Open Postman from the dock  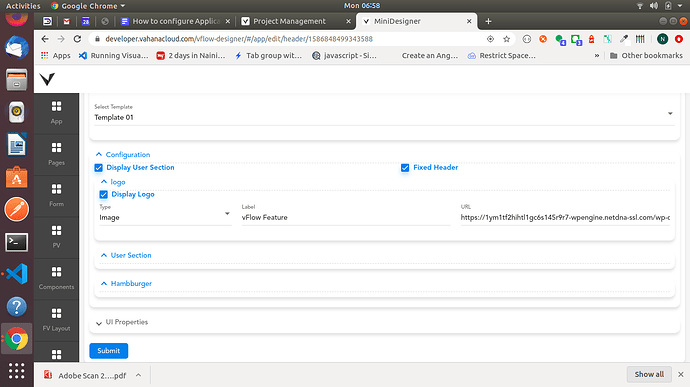[x=17, y=209]
